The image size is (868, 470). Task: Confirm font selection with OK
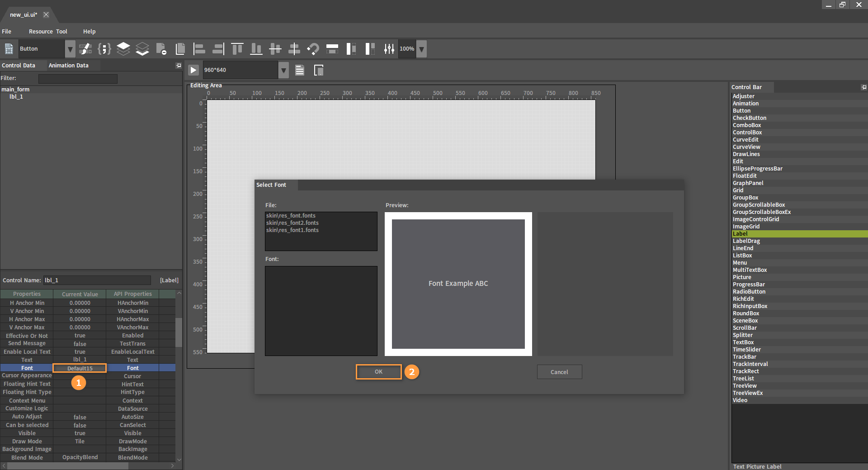point(379,372)
